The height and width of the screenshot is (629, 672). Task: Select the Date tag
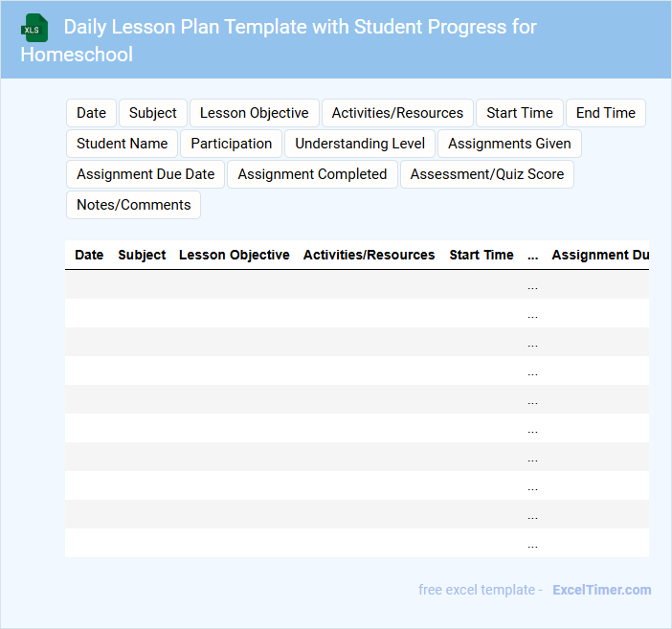click(x=91, y=113)
